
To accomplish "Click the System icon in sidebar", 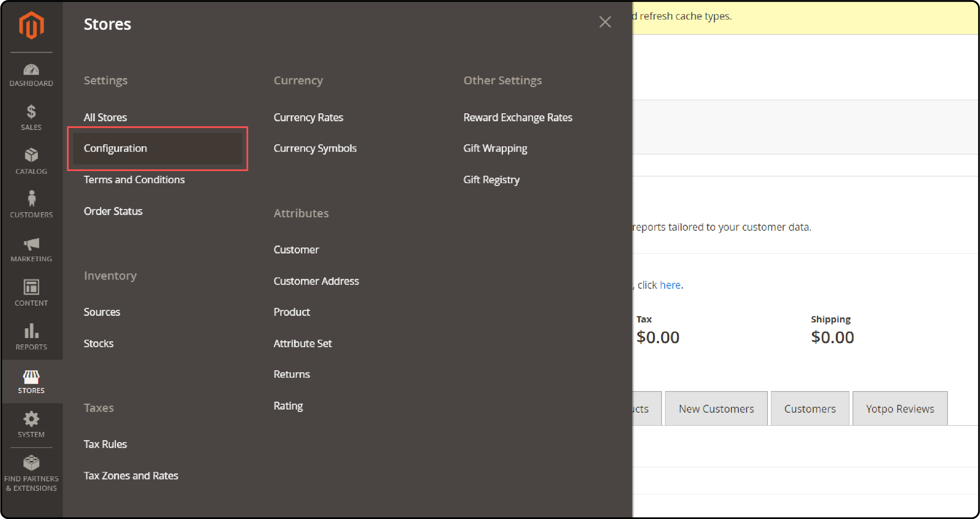I will point(31,421).
